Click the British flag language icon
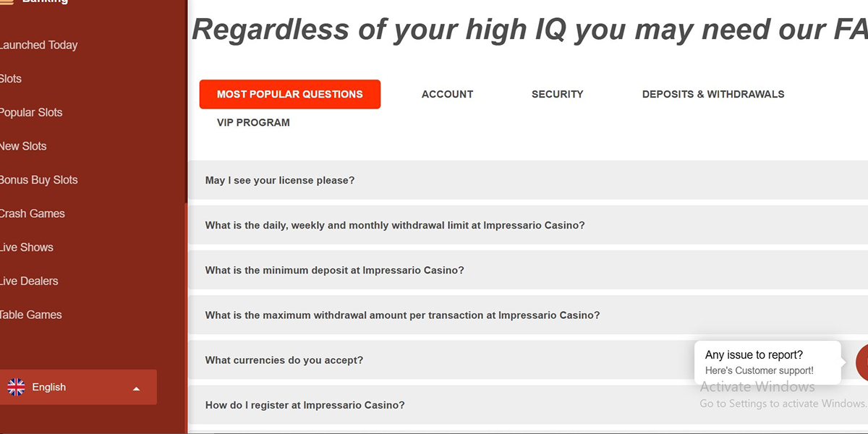868x434 pixels. point(16,386)
